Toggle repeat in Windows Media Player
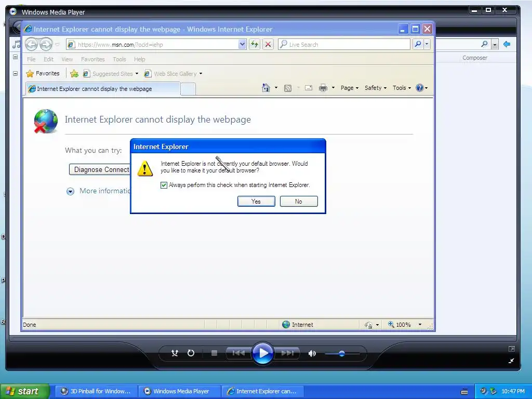Viewport: 532px width, 399px height. [x=191, y=353]
